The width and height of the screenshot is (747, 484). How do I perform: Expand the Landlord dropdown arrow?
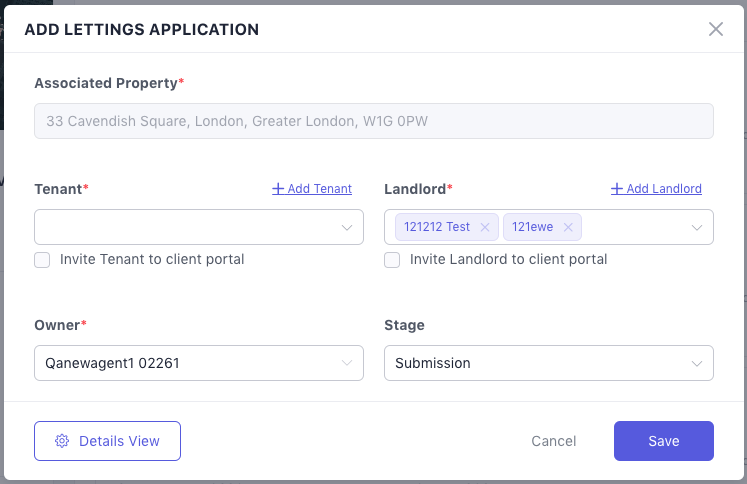(697, 227)
